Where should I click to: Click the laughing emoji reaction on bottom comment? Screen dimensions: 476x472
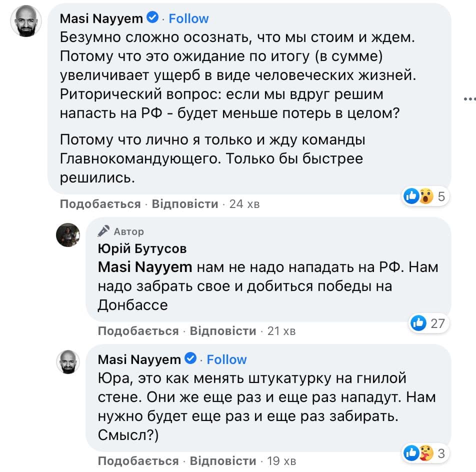424,453
